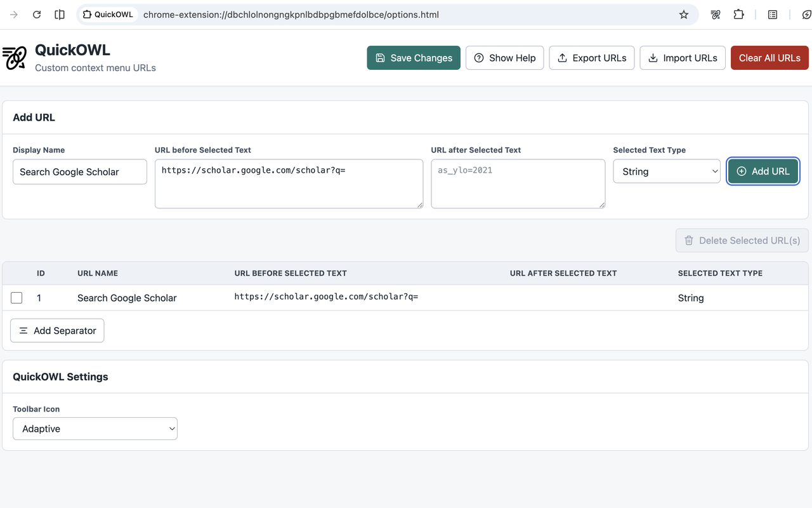Click the 'QuickOWL Settings' heading
Screen dimensions: 812x508
[60, 377]
